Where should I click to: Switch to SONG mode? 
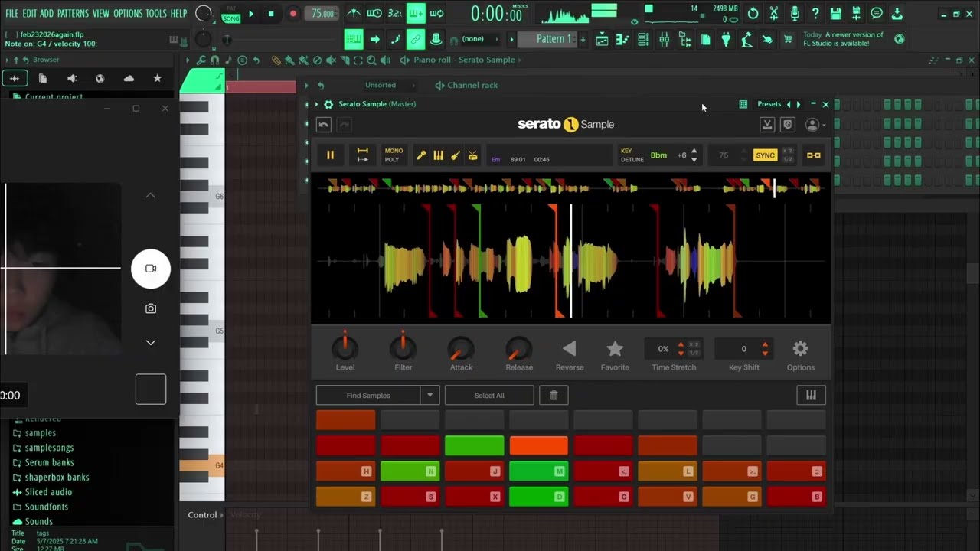point(230,18)
